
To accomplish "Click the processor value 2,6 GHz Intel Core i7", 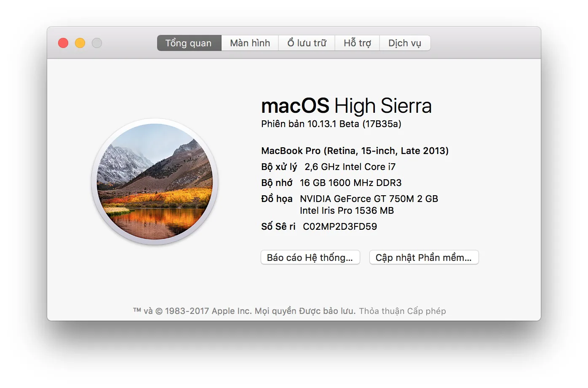I will click(x=350, y=167).
